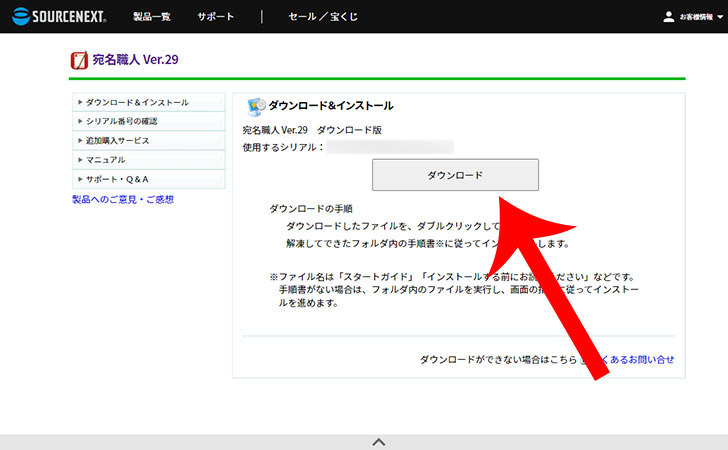The height and width of the screenshot is (450, 728).
Task: Select ダウンロード＆インストール in sidebar
Action: pyautogui.click(x=149, y=102)
